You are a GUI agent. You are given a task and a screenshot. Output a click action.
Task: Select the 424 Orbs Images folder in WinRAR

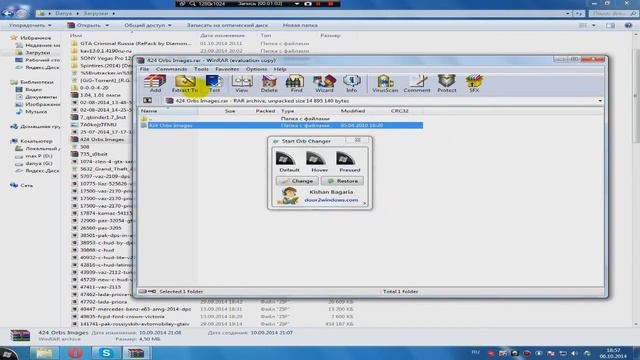pyautogui.click(x=282, y=125)
